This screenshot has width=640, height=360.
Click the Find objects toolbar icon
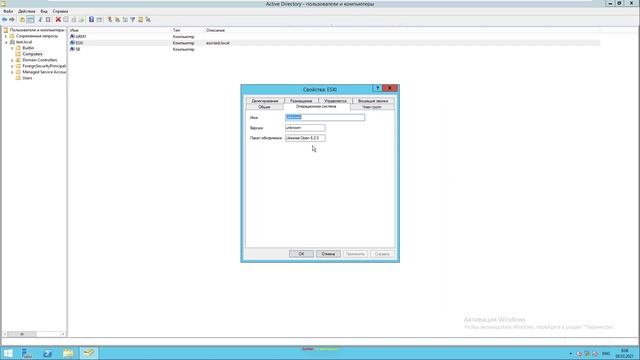[x=140, y=20]
